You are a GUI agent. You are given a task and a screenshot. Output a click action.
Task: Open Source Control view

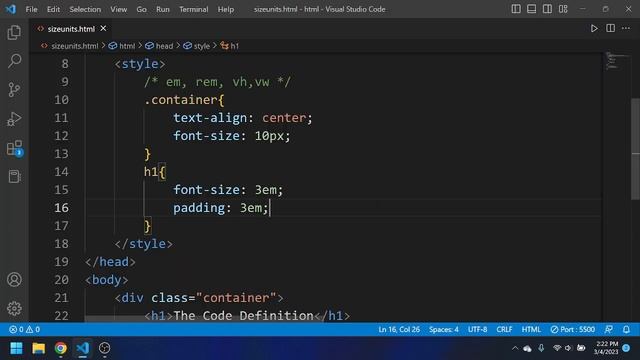[x=14, y=89]
